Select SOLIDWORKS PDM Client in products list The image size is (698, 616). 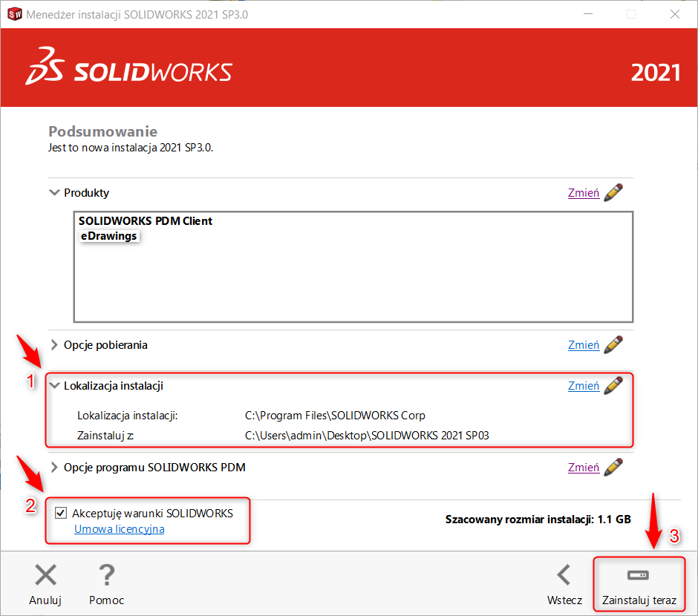146,221
